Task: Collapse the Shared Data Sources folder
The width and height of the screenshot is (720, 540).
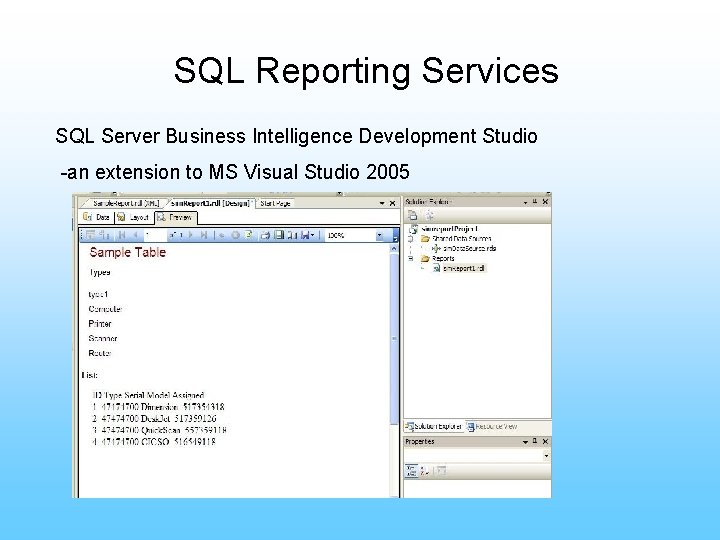Action: (411, 239)
